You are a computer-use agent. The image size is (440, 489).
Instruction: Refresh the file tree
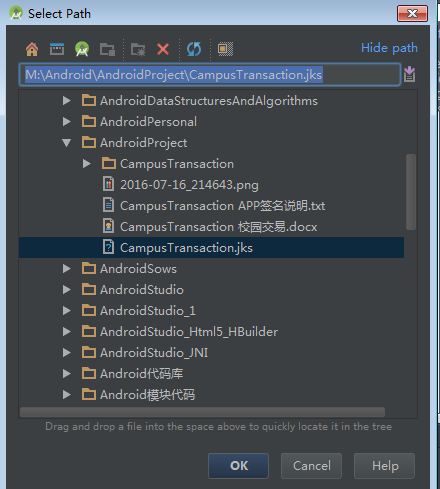194,49
